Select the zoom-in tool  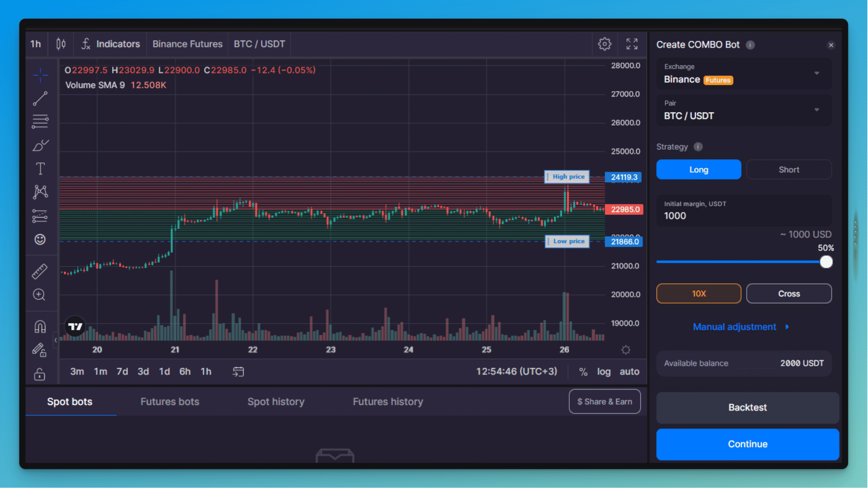coord(40,295)
